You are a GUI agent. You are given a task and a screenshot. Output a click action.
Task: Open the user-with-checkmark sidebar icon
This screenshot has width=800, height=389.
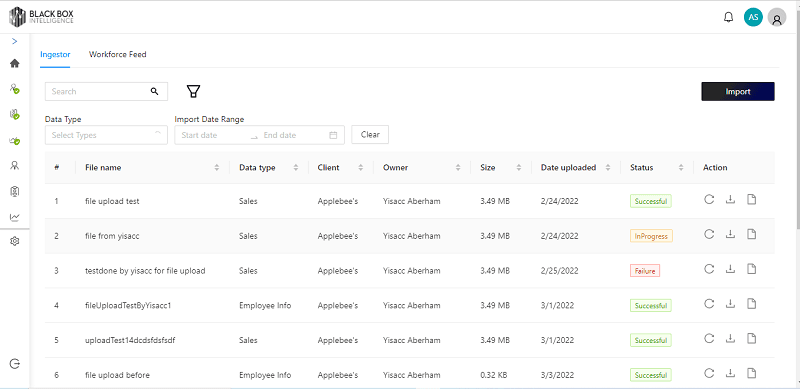click(x=15, y=88)
